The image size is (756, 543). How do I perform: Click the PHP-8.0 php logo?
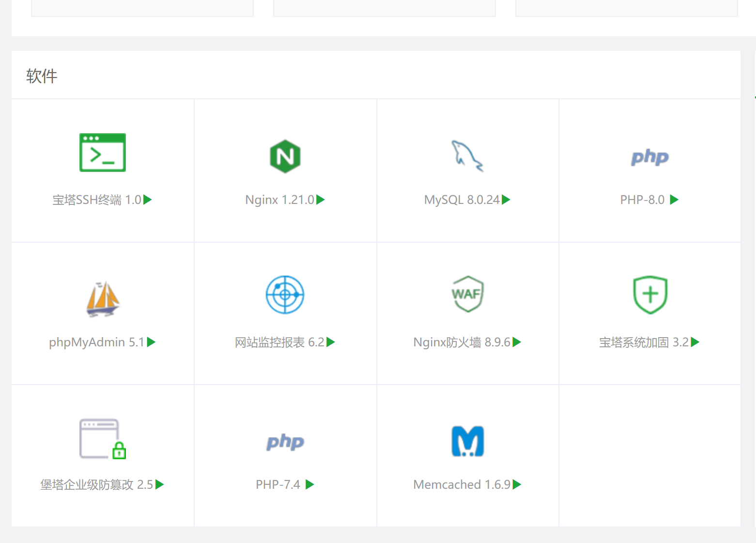650,157
